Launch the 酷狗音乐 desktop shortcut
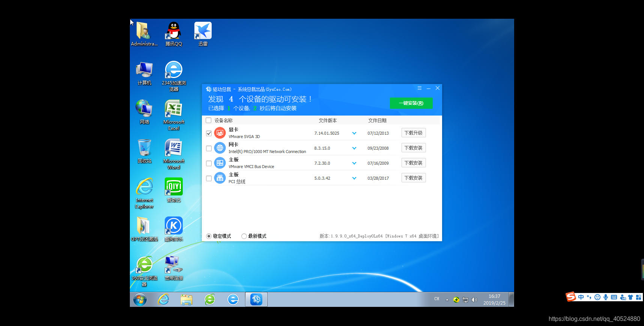This screenshot has width=644, height=326. pos(173,229)
